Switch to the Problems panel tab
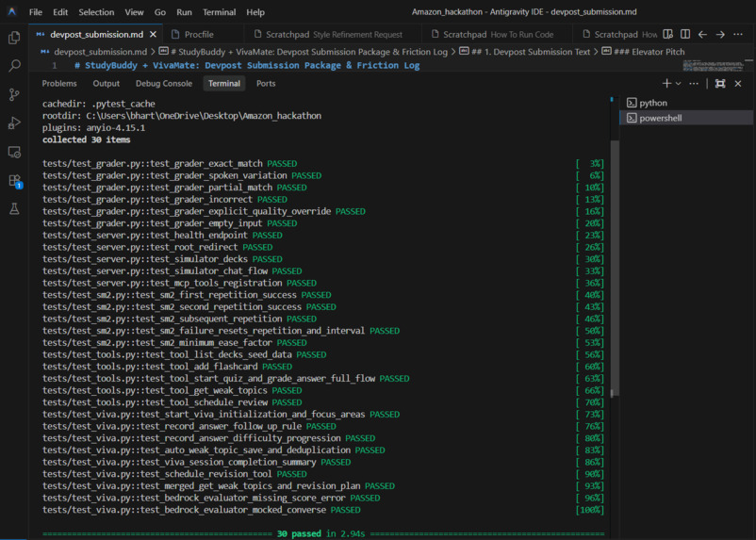 (x=59, y=84)
